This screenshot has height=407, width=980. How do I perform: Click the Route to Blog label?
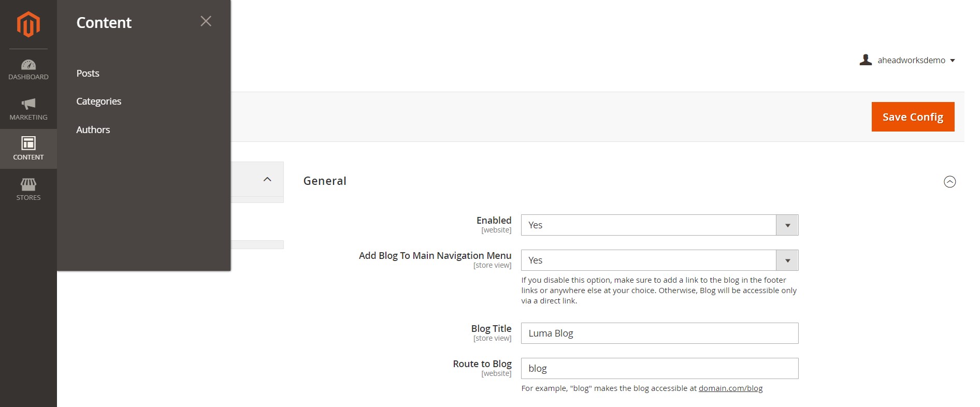point(482,364)
